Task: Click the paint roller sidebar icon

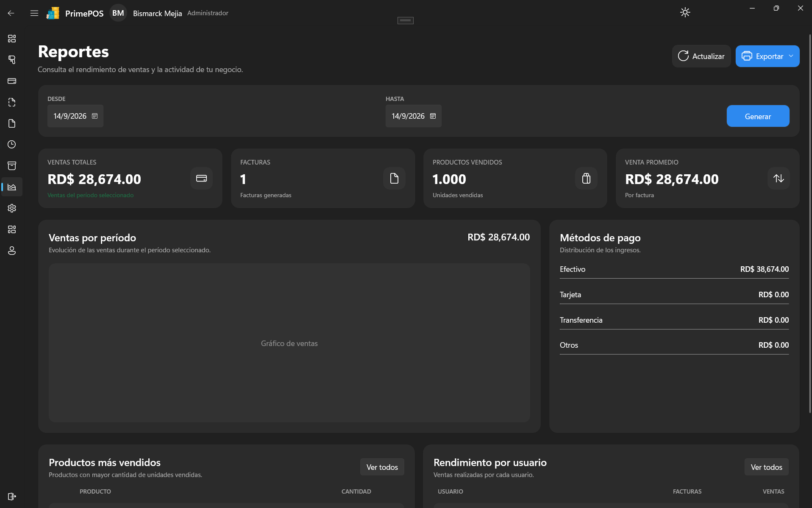Action: pyautogui.click(x=12, y=60)
